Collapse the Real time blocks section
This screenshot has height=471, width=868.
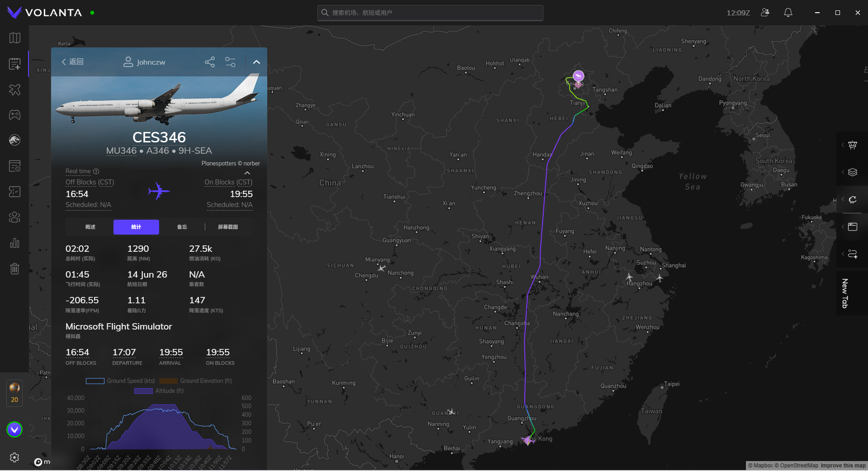tap(247, 173)
